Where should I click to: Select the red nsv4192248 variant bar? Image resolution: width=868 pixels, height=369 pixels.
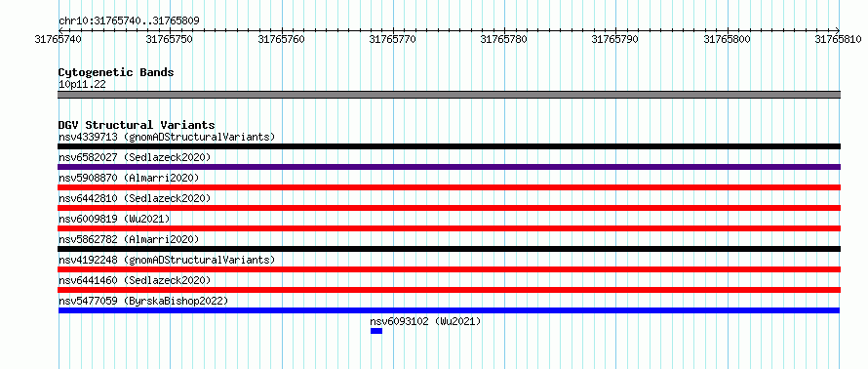tap(449, 269)
